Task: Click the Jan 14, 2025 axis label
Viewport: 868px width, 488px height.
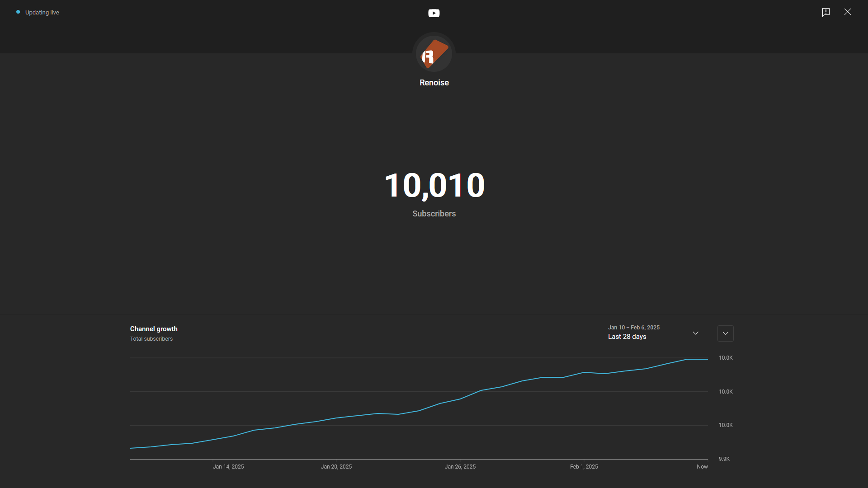Action: click(x=228, y=467)
